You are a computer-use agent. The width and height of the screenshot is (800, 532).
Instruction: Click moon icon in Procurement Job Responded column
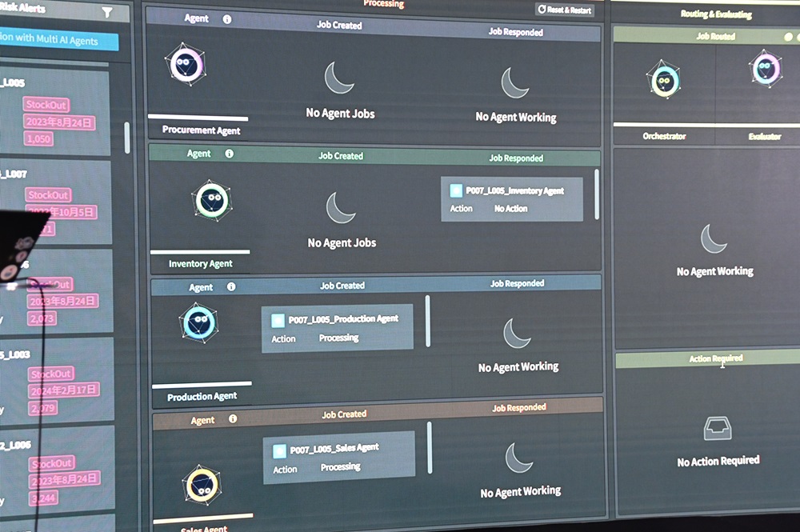click(514, 82)
